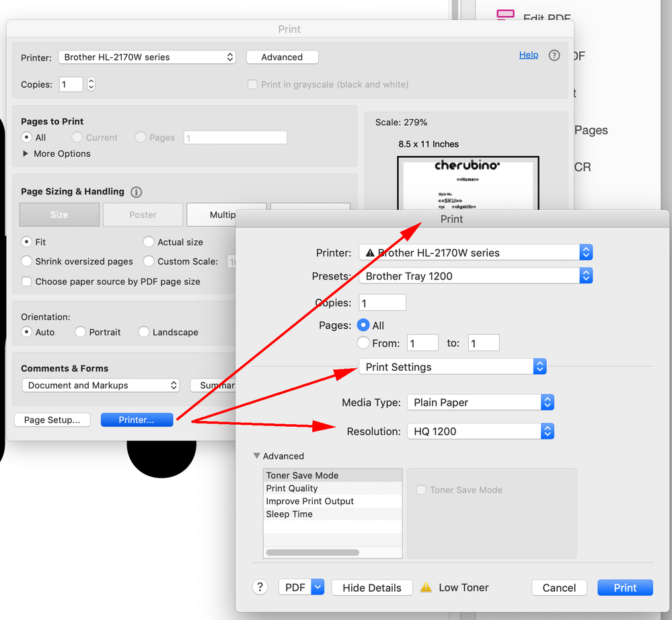Click the Hide Details button

click(x=372, y=588)
